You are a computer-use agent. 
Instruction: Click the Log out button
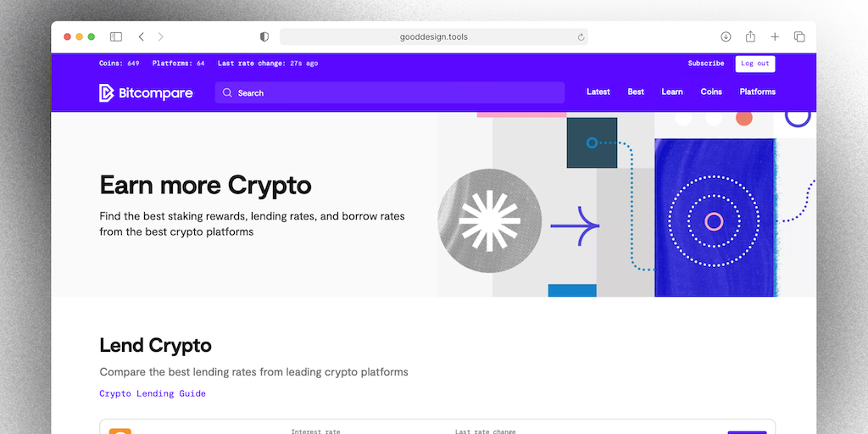point(755,64)
